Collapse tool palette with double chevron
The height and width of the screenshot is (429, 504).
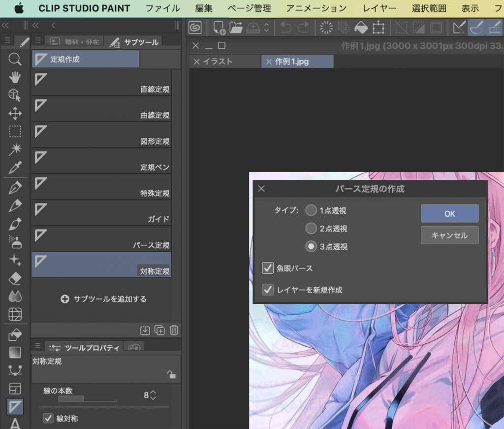[x=5, y=25]
